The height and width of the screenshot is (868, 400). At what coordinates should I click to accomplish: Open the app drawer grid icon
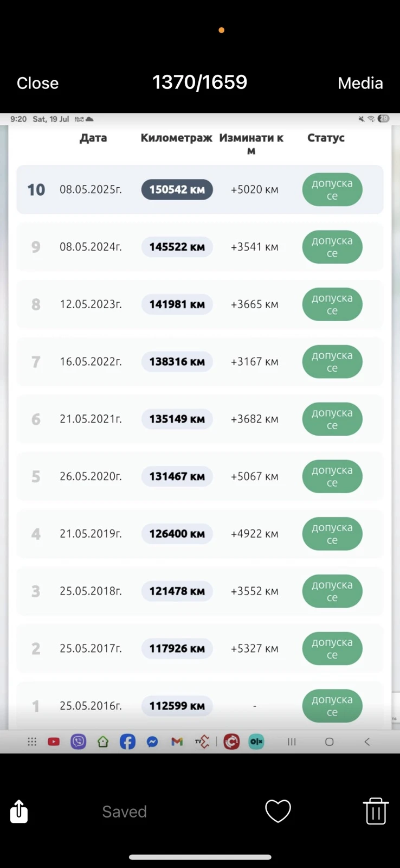click(x=32, y=742)
